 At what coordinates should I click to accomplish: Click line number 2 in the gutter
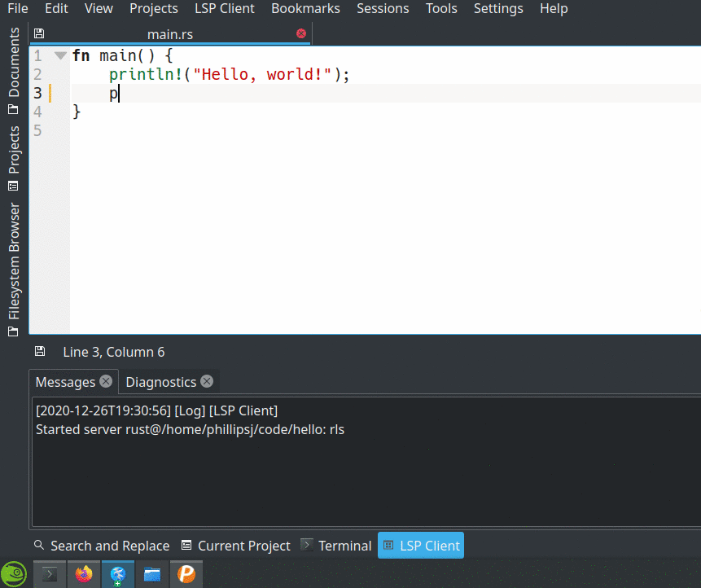(37, 74)
